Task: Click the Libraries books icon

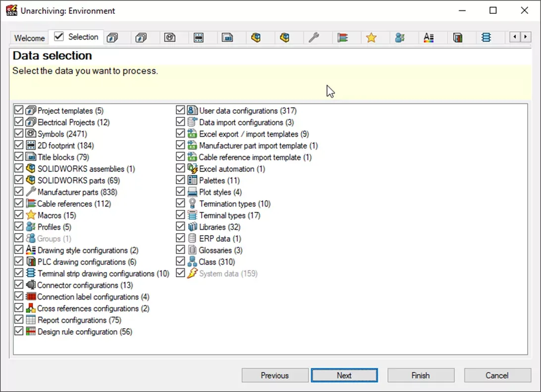Action: [x=192, y=227]
